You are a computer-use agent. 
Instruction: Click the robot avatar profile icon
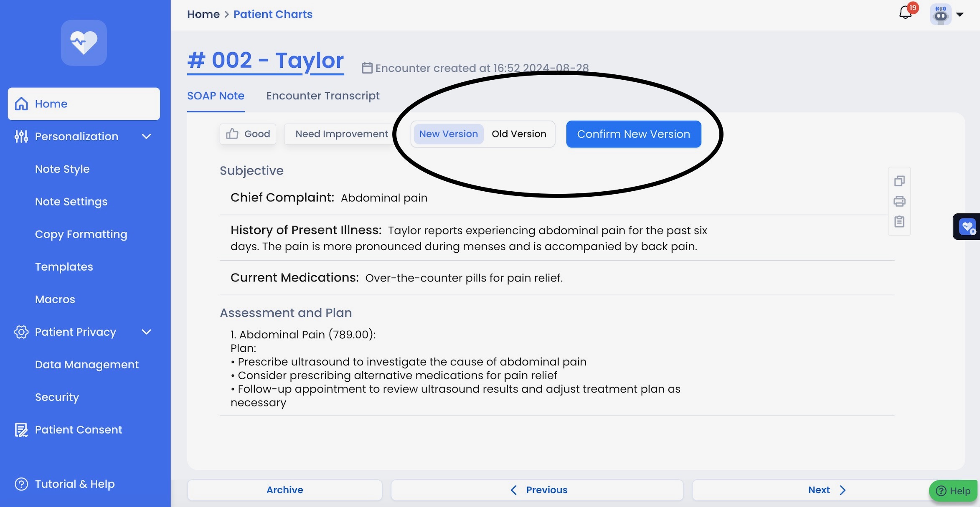point(940,14)
